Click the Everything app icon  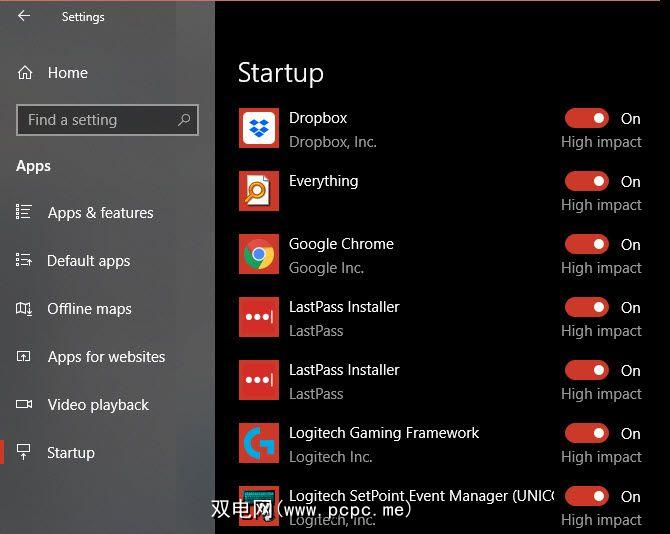tap(259, 191)
